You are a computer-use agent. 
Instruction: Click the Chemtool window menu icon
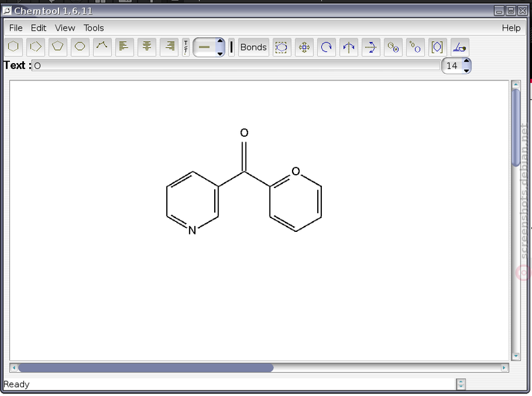[x=7, y=11]
